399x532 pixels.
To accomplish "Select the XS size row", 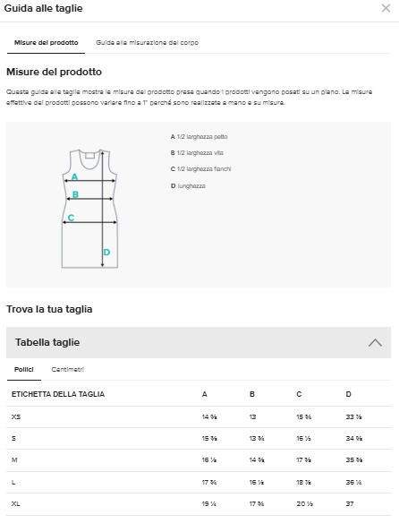I will 199,417.
